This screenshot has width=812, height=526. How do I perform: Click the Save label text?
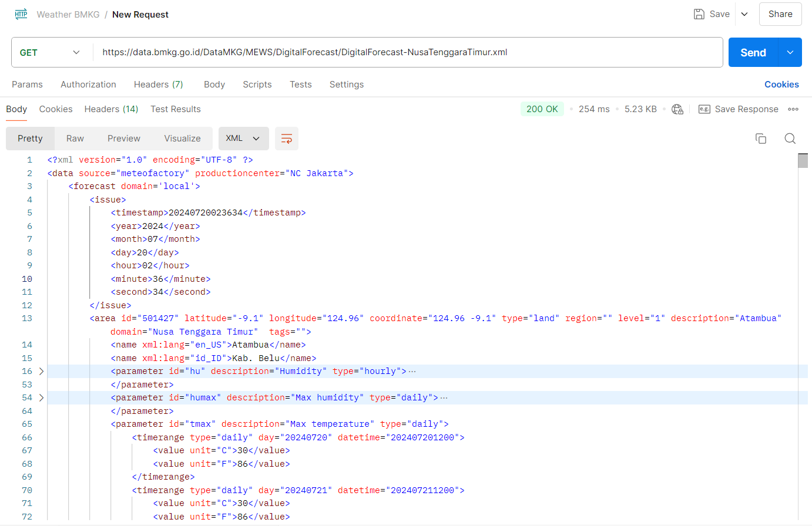(719, 14)
